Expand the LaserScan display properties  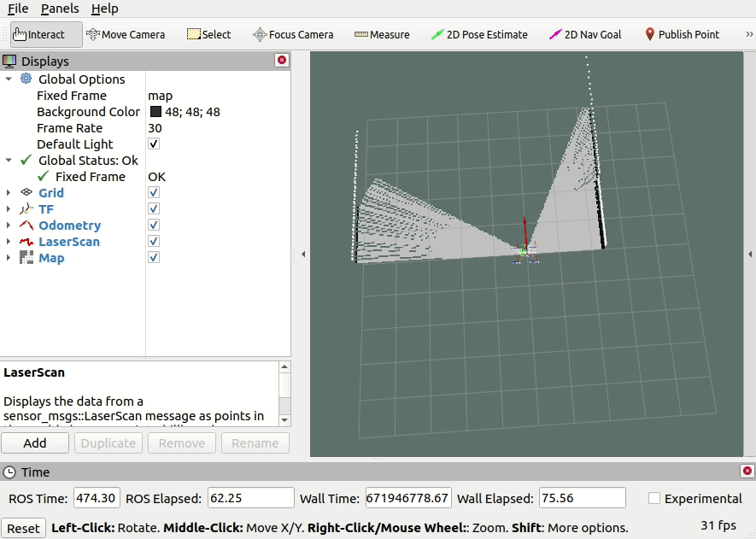(x=9, y=242)
